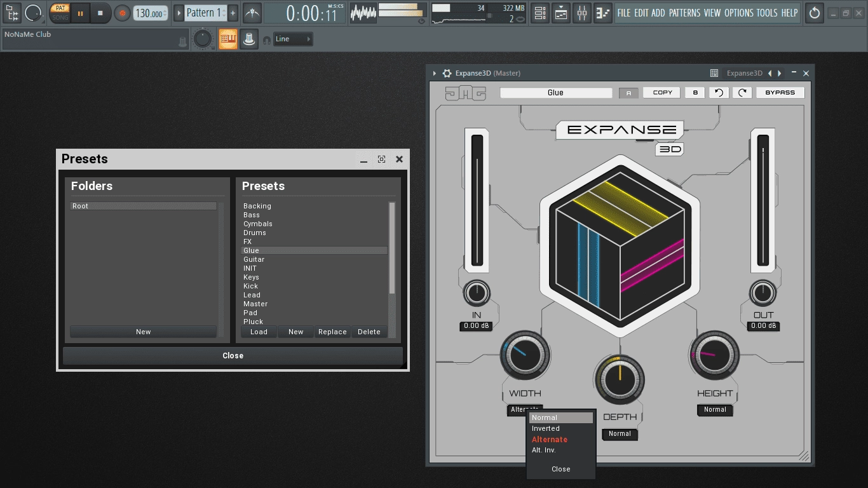
Task: Click the 130.000 tempo field
Action: pyautogui.click(x=151, y=13)
